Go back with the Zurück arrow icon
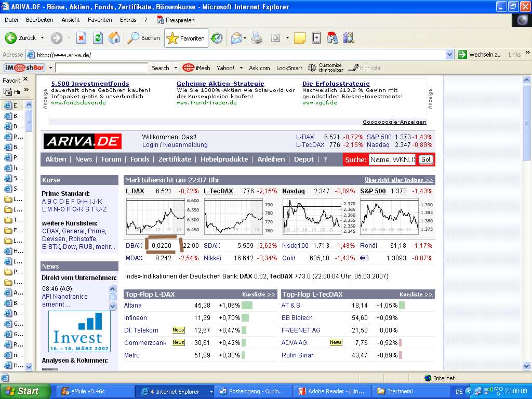This screenshot has width=532, height=399. 10,38
